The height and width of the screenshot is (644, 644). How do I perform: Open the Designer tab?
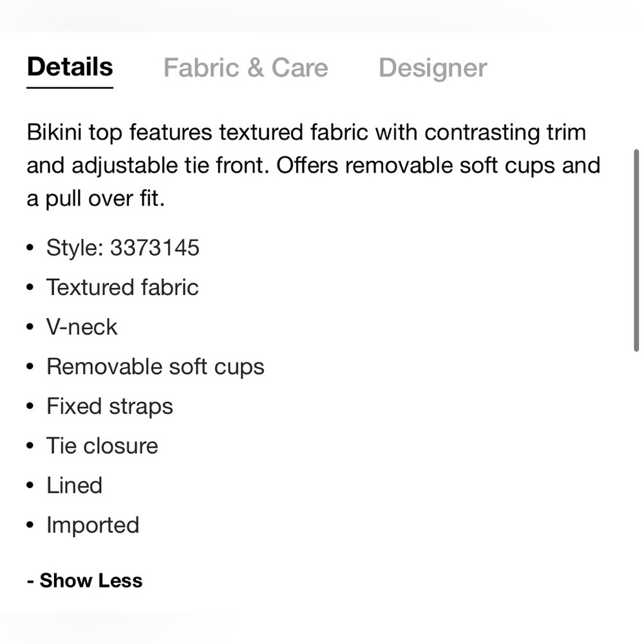433,68
